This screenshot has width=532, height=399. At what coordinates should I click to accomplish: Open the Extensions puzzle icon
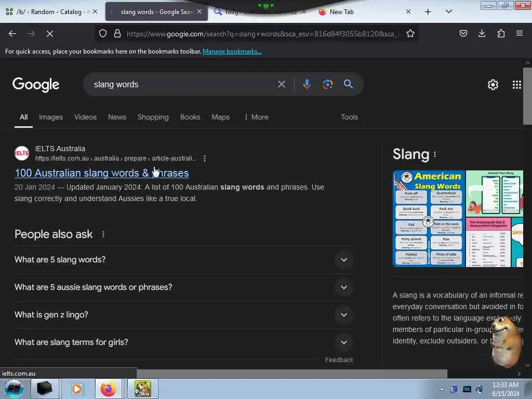point(501,33)
